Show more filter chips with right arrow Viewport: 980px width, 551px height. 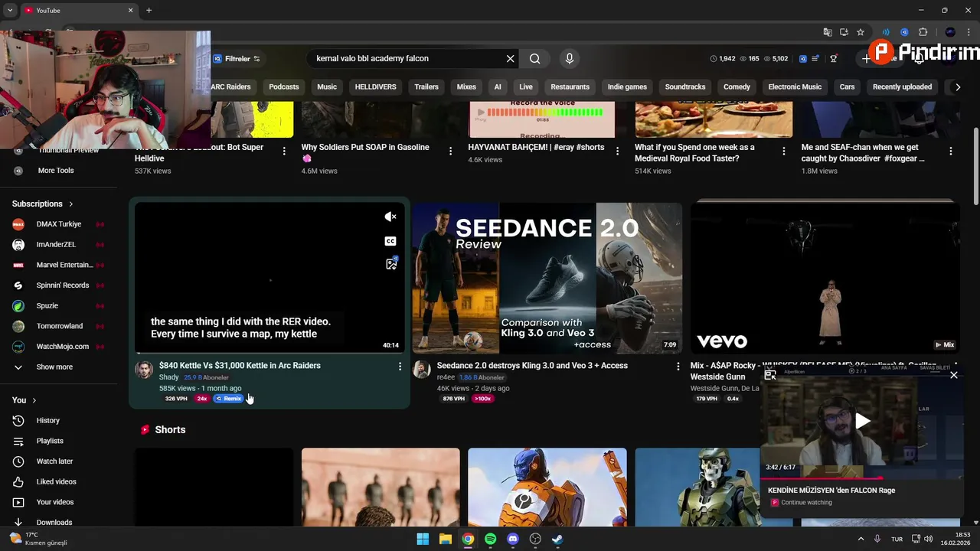click(x=957, y=87)
